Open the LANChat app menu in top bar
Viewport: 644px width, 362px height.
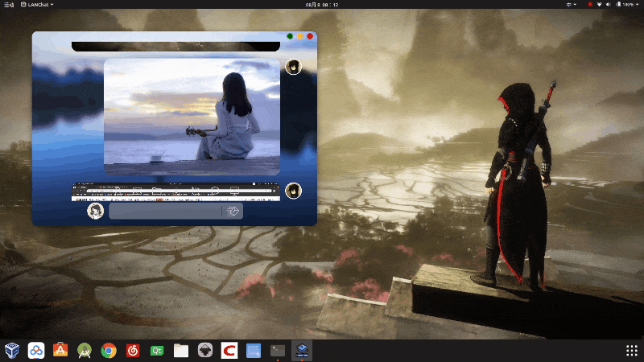coord(37,5)
